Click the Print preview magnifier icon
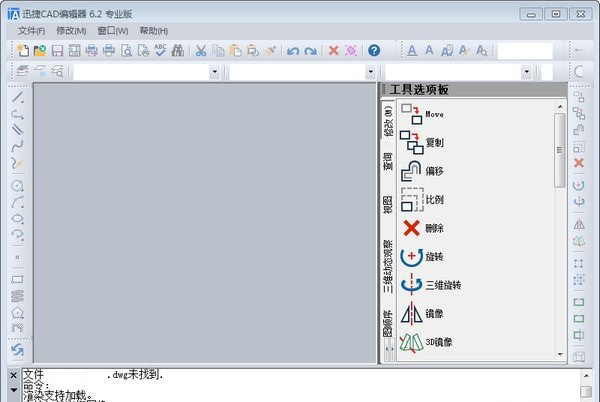The width and height of the screenshot is (600, 402). coord(126,50)
